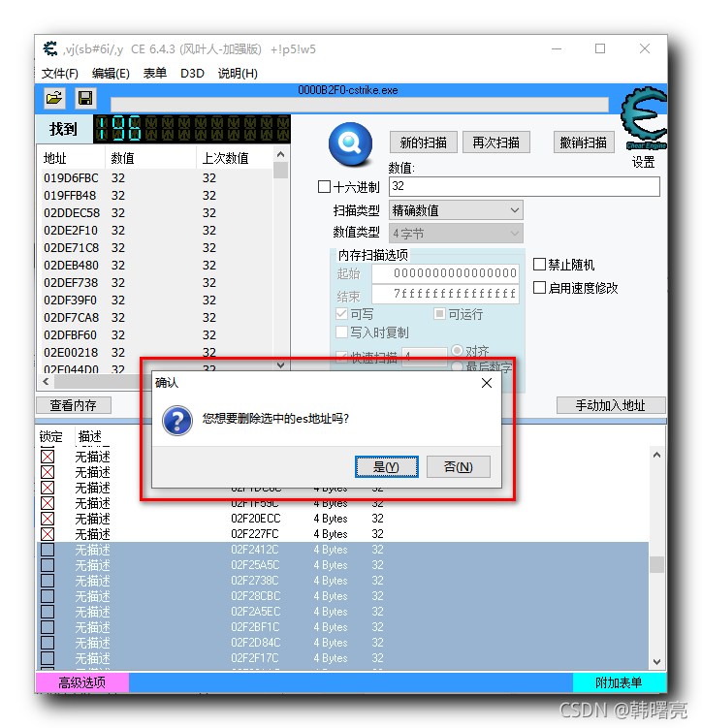Open 高级选项 at the bottom
This screenshot has width=702, height=728.
[x=82, y=682]
